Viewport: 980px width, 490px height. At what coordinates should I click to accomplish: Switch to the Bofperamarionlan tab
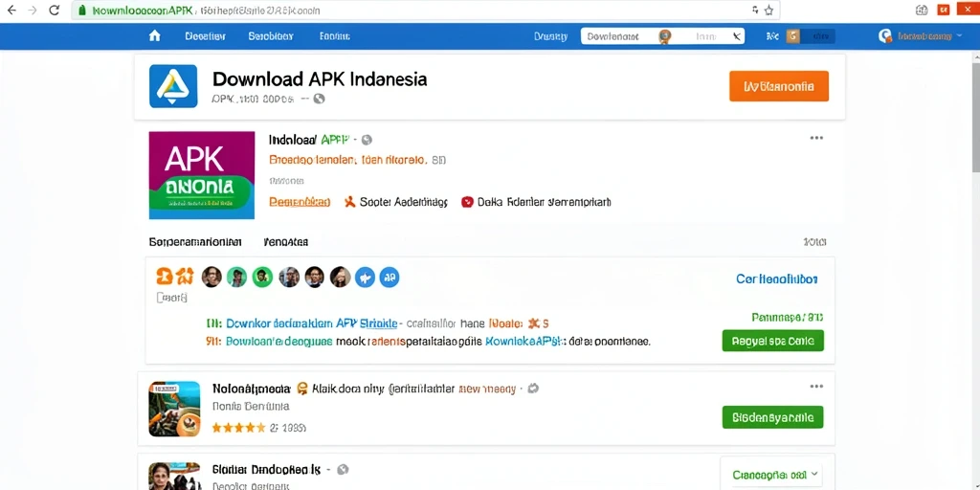195,241
